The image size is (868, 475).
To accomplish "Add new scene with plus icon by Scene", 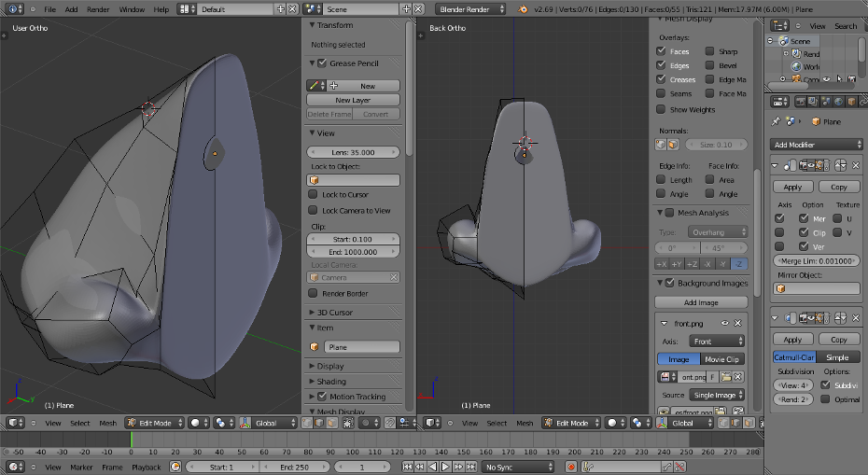I will (406, 8).
